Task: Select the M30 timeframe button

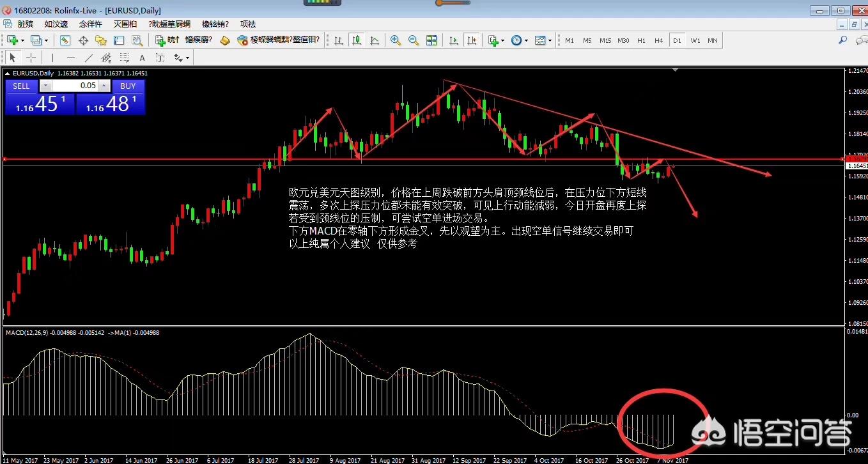Action: click(623, 40)
